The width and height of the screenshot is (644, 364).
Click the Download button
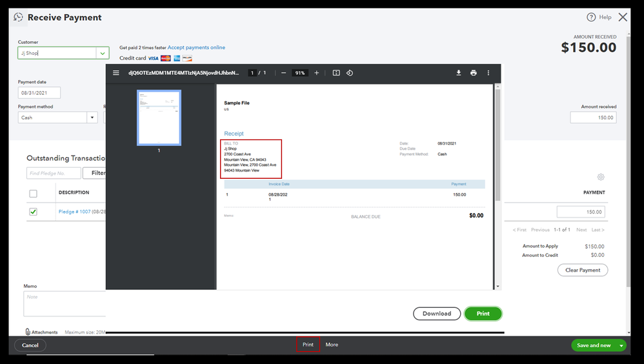tap(437, 314)
